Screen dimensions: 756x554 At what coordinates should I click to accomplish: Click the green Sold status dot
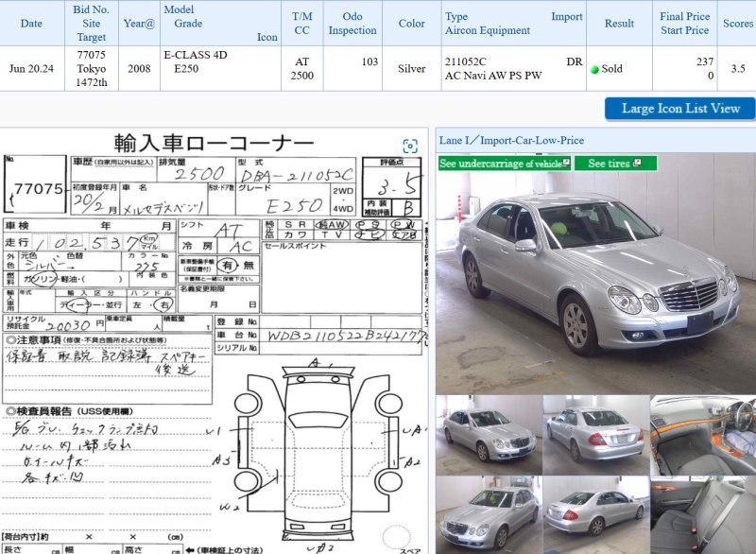pos(594,69)
